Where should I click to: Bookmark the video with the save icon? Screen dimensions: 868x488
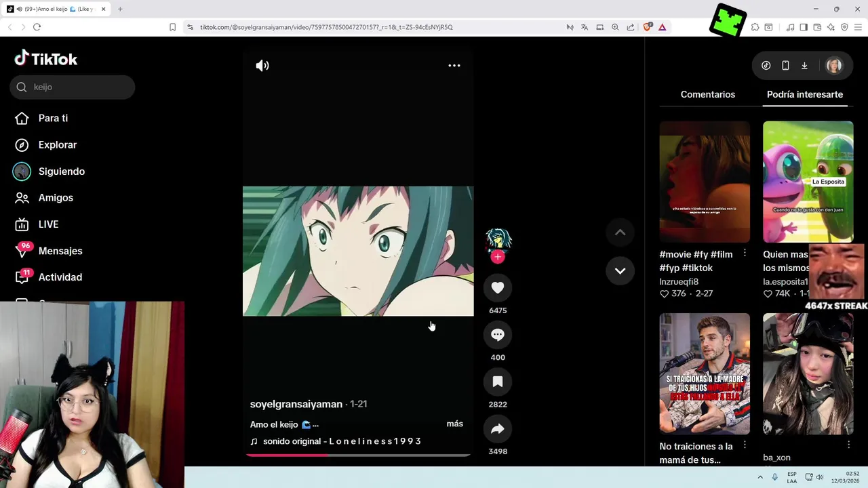498,382
